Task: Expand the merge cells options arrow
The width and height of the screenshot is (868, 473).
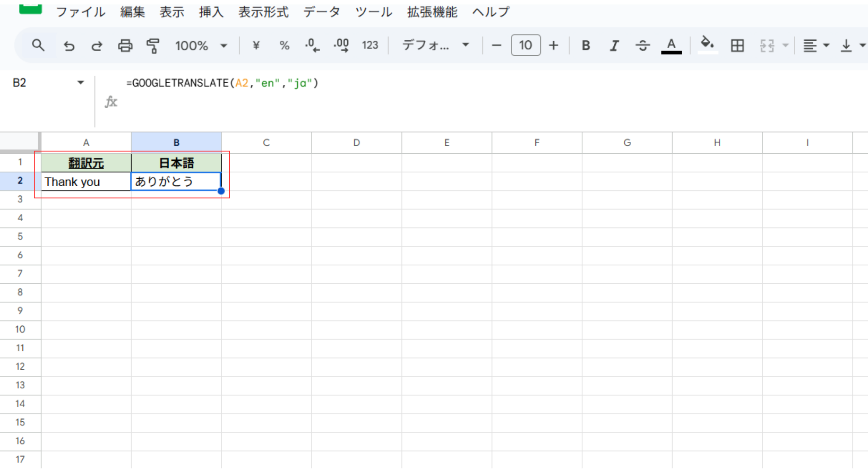Action: (x=785, y=46)
